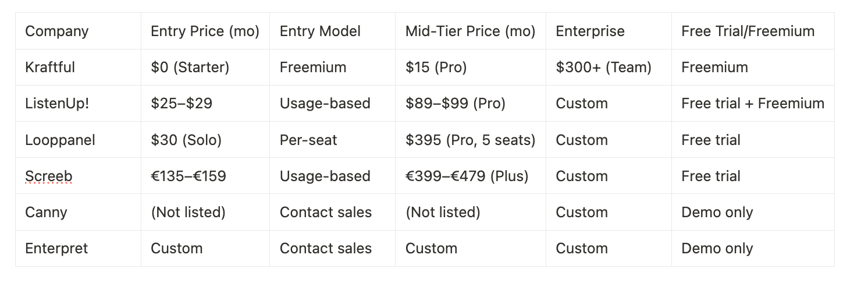Click the Looppanel company cell

[x=60, y=140]
